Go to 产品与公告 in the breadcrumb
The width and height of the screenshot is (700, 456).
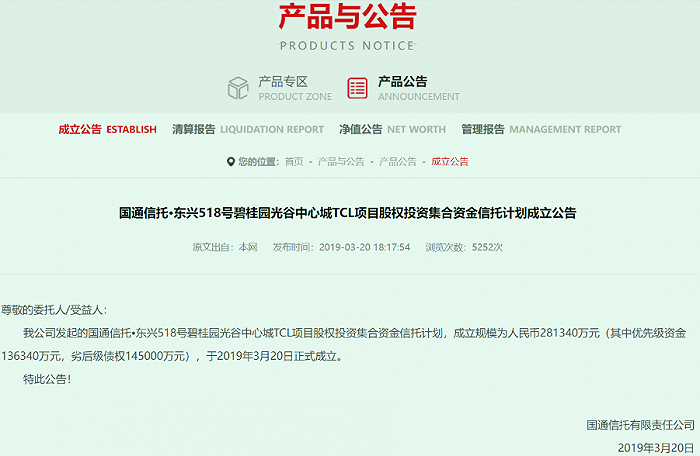click(341, 162)
